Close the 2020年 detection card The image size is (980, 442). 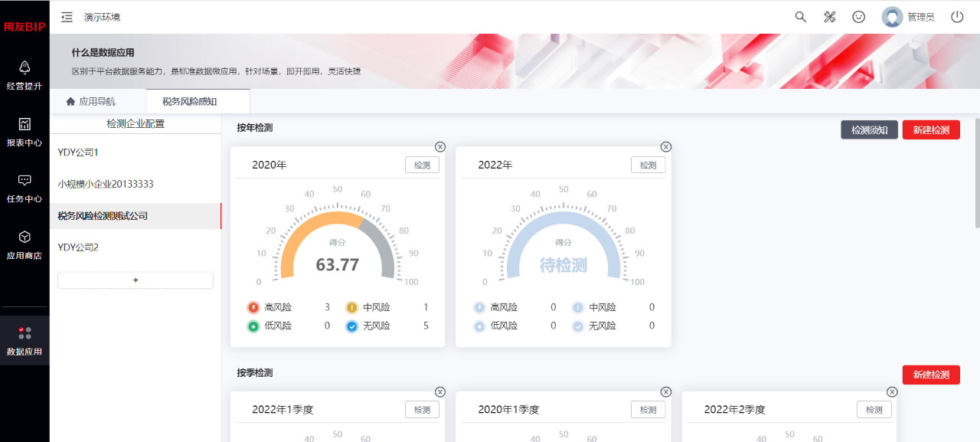[440, 147]
